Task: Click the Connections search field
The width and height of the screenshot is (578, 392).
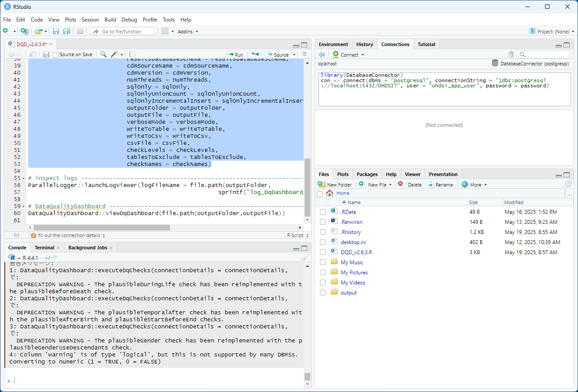Action: coord(543,54)
